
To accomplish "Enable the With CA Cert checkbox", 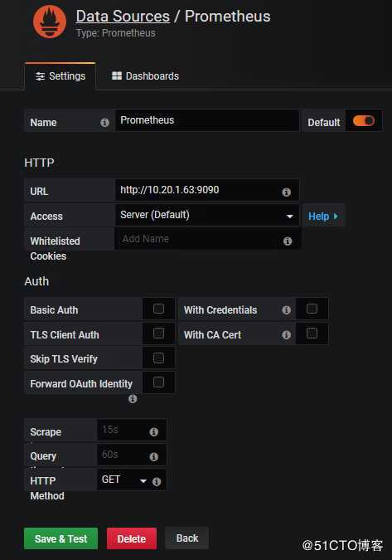I will click(x=312, y=334).
